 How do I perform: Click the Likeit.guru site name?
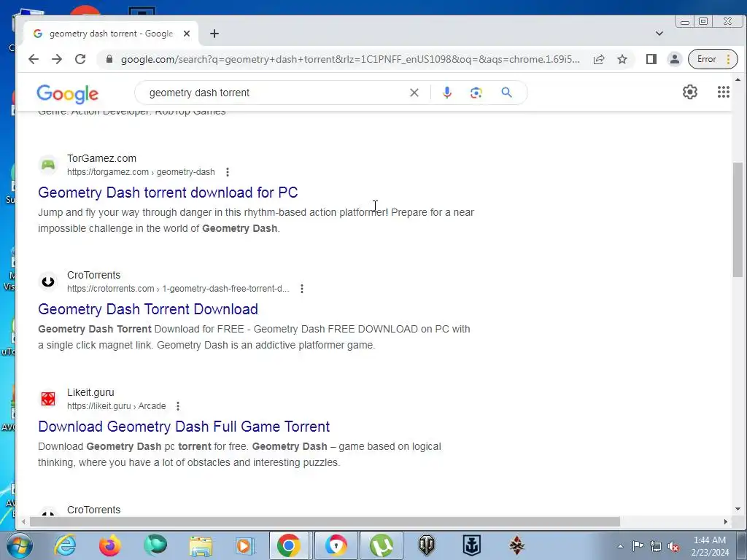90,392
